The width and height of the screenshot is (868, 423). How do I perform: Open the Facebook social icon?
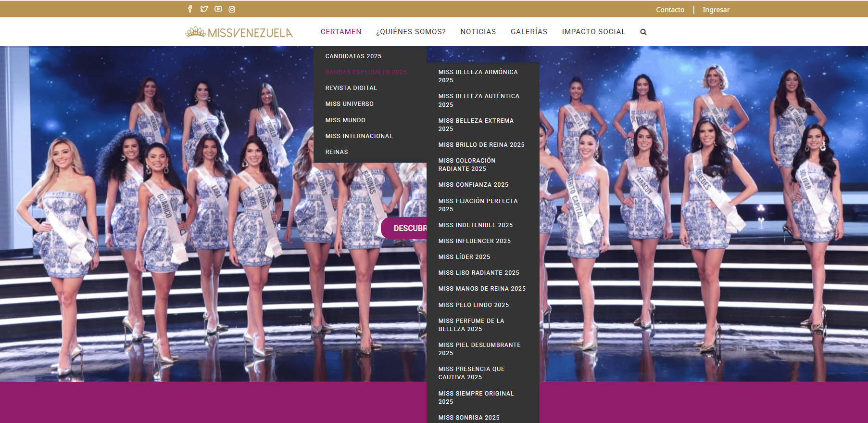pyautogui.click(x=190, y=9)
